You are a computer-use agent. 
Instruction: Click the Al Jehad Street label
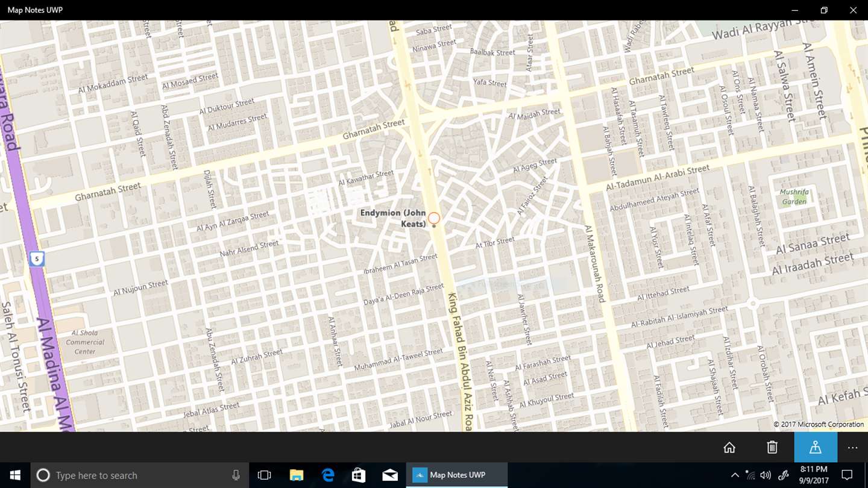tap(670, 342)
